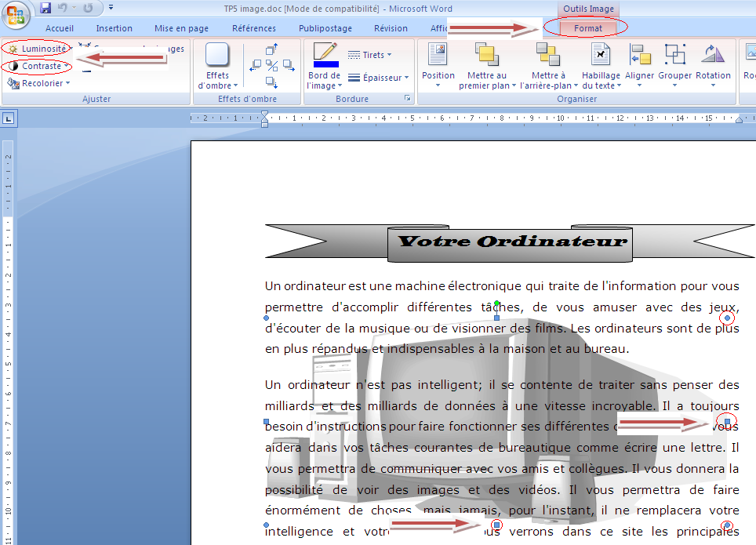Click the bottom-right corner handle of the image

(727, 525)
